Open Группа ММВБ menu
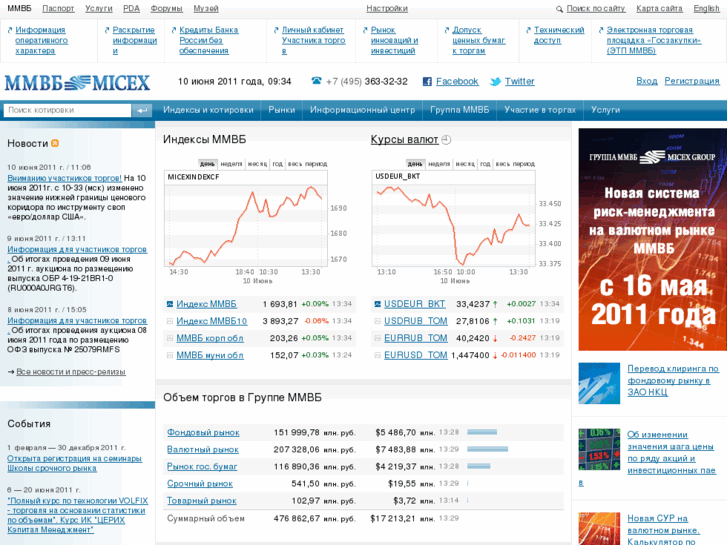Image resolution: width=727 pixels, height=545 pixels. click(459, 110)
